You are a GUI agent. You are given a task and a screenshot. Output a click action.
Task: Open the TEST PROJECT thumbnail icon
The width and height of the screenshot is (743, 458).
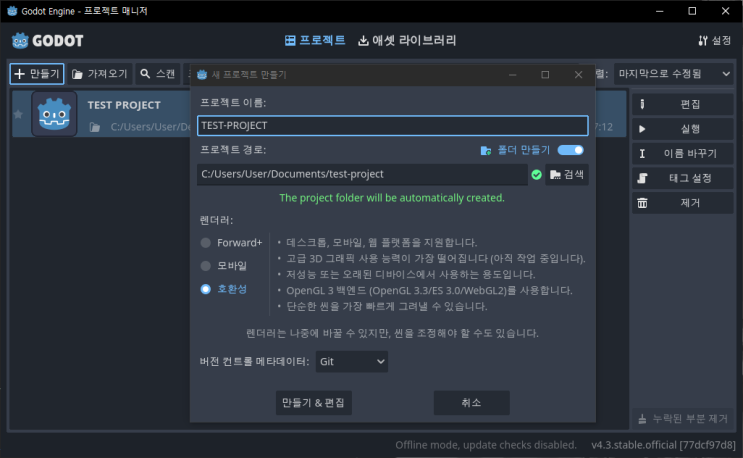(54, 114)
